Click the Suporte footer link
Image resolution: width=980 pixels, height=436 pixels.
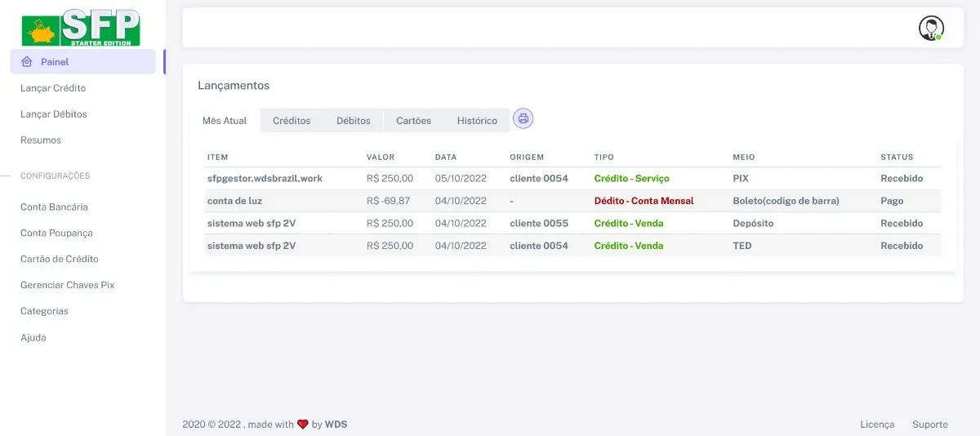click(x=930, y=425)
